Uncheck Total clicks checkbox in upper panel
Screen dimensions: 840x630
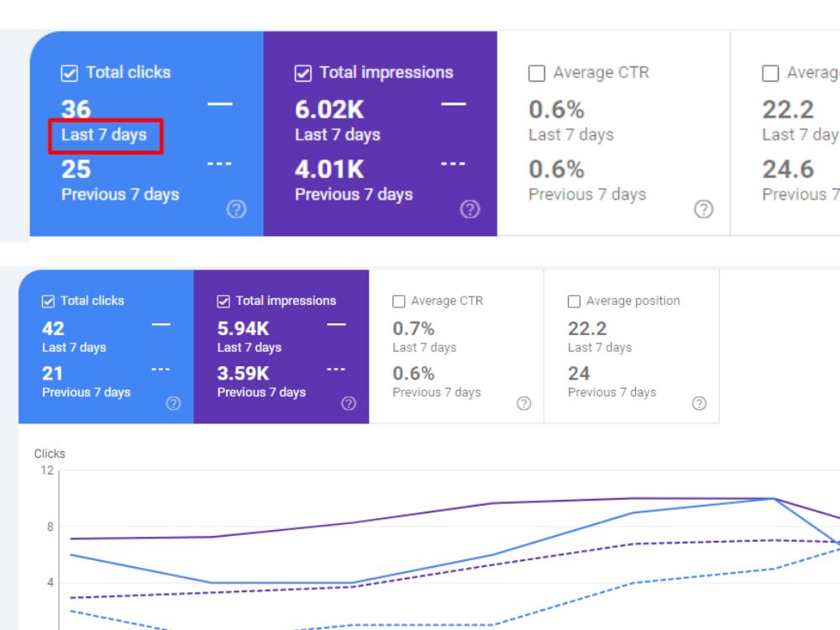click(70, 73)
